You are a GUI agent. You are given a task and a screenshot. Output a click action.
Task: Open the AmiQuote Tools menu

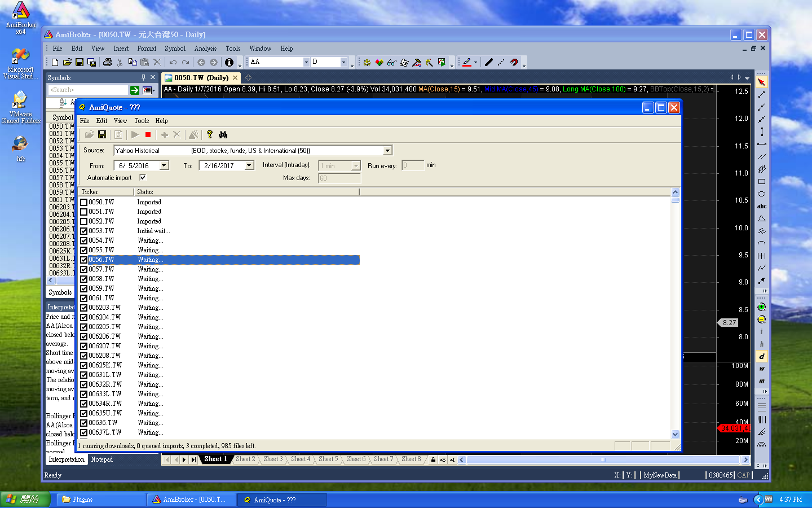click(x=142, y=121)
